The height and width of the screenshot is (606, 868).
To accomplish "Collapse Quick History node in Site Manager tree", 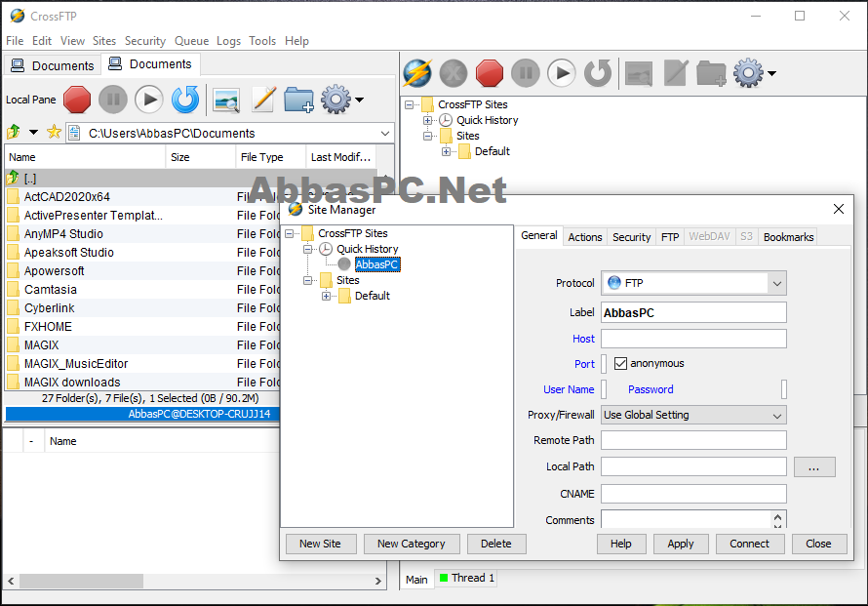I will (x=308, y=249).
